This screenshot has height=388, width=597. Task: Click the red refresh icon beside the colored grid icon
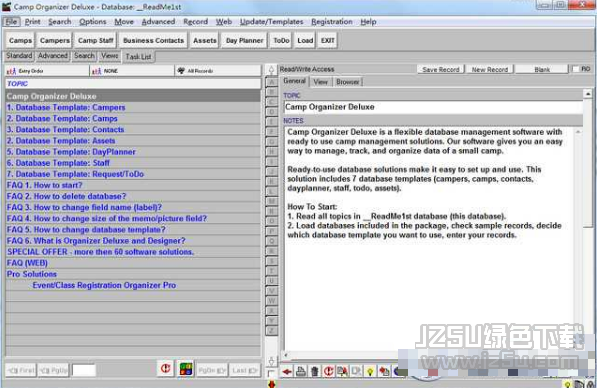tap(166, 369)
